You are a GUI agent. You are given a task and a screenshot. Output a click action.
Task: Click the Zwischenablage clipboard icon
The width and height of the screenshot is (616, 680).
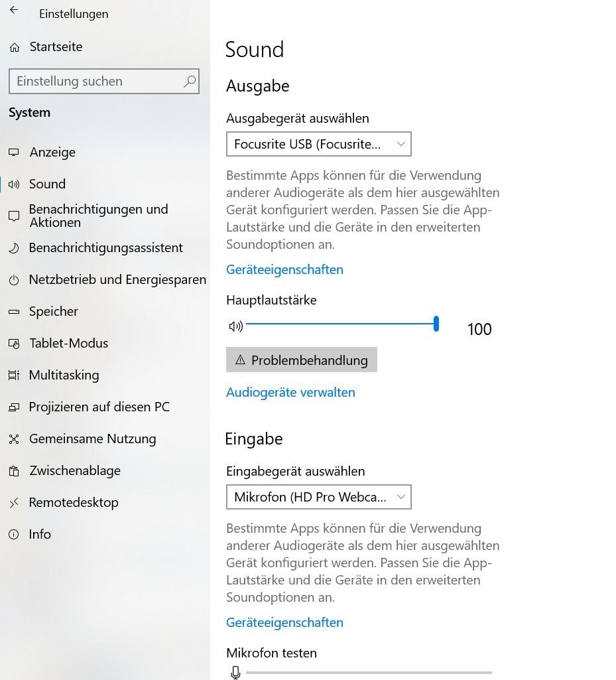(14, 471)
